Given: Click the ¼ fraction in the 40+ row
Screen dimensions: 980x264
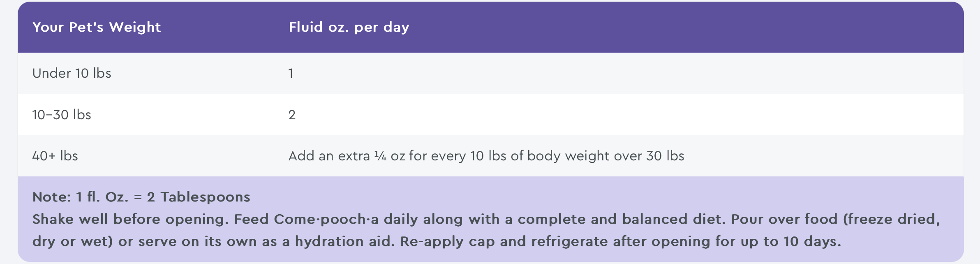Looking at the screenshot, I should coord(380,156).
